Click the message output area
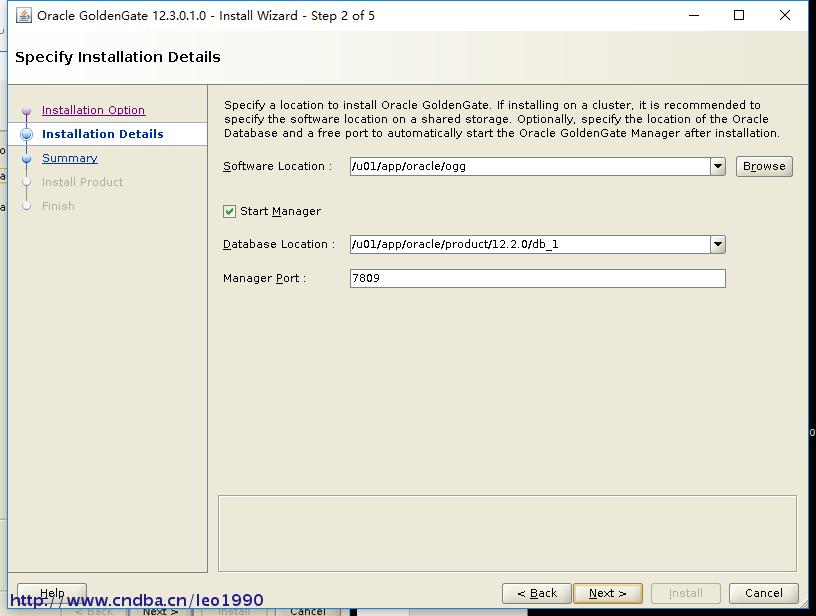 507,533
